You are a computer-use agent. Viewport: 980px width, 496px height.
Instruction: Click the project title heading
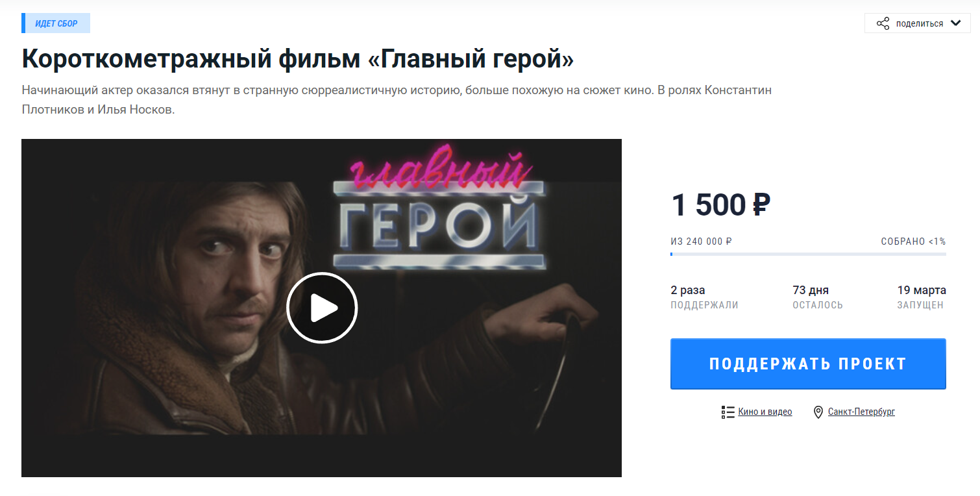(x=298, y=58)
